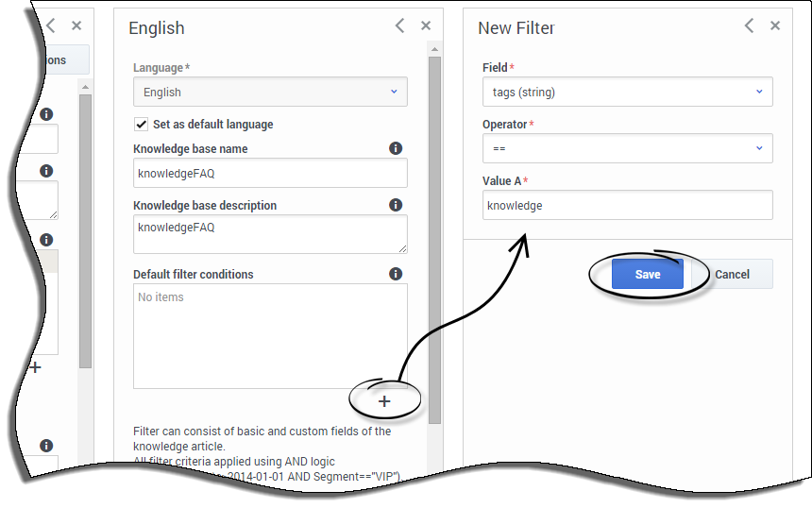Click the Knowledge base description text area
The height and width of the screenshot is (508, 812).
pyautogui.click(x=270, y=233)
